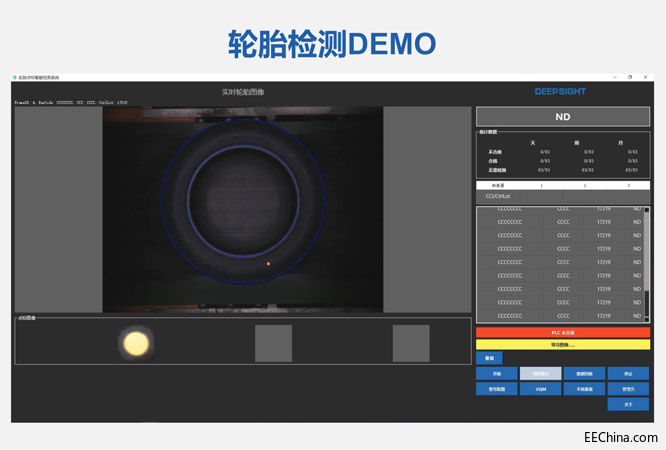
Task: Click the DEEPSIGHT logo
Action: pyautogui.click(x=560, y=91)
